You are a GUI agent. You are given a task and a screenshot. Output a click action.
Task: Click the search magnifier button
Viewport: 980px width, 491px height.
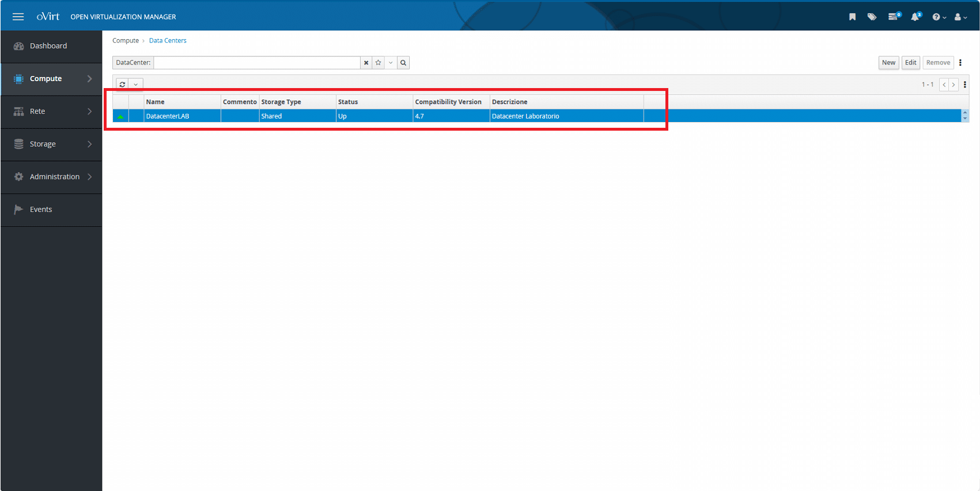[x=403, y=63]
